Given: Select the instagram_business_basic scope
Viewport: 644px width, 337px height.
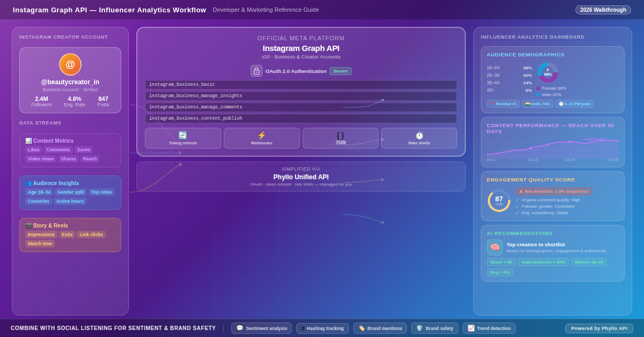Looking at the screenshot, I should click(301, 85).
